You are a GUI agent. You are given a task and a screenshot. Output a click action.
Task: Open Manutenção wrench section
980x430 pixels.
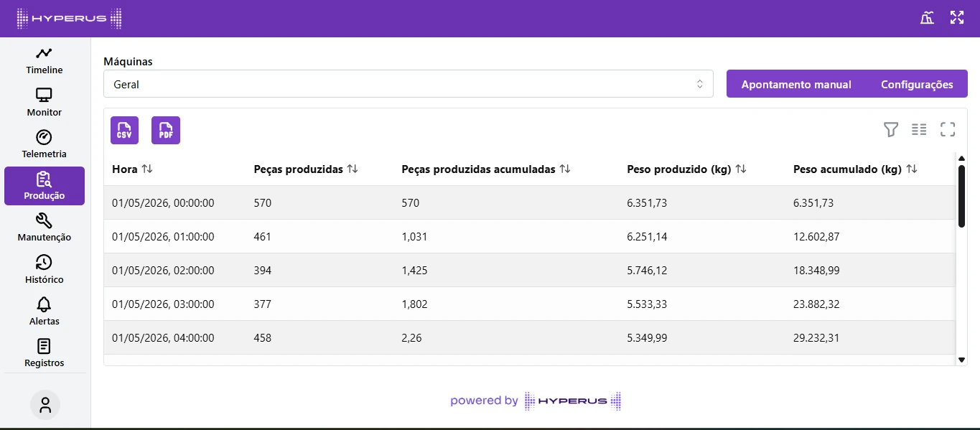click(45, 228)
